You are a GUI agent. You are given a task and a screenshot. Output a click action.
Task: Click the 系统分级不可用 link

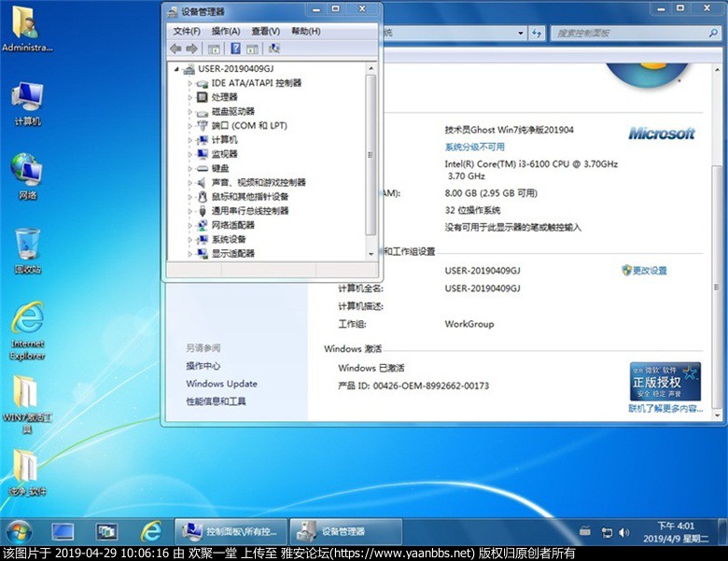pos(474,147)
